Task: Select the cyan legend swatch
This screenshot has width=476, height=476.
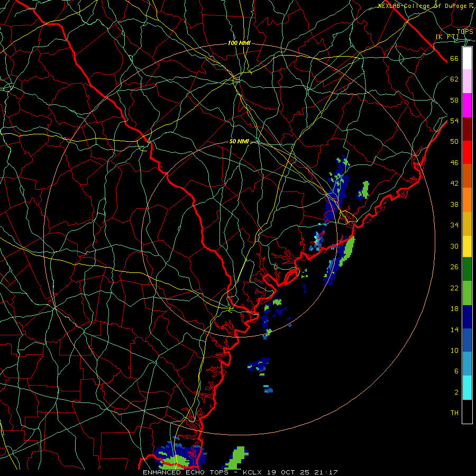Action: pos(467,388)
